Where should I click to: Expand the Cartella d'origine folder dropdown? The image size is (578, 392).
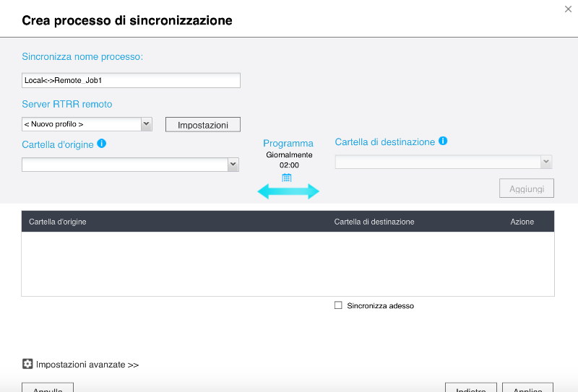pyautogui.click(x=233, y=165)
